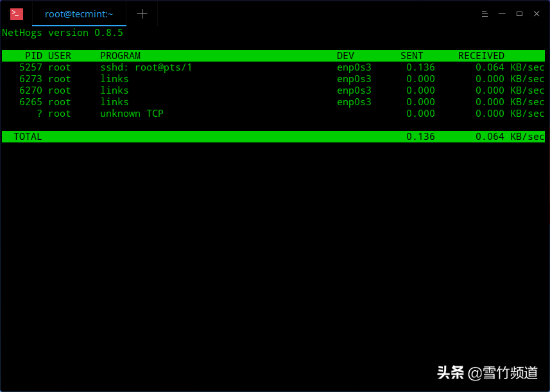Screen dimensions: 550x392
Task: Minimize the terminal window
Action: click(503, 13)
